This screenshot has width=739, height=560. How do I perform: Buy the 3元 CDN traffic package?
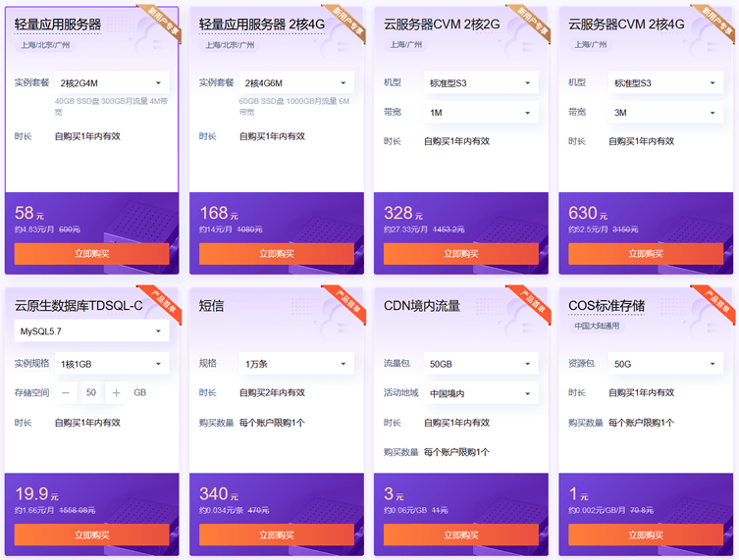click(461, 535)
